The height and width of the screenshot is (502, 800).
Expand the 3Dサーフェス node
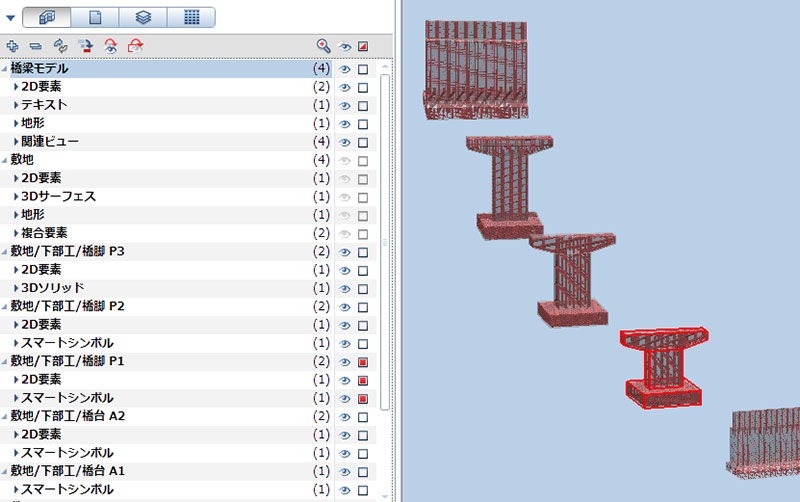16,197
